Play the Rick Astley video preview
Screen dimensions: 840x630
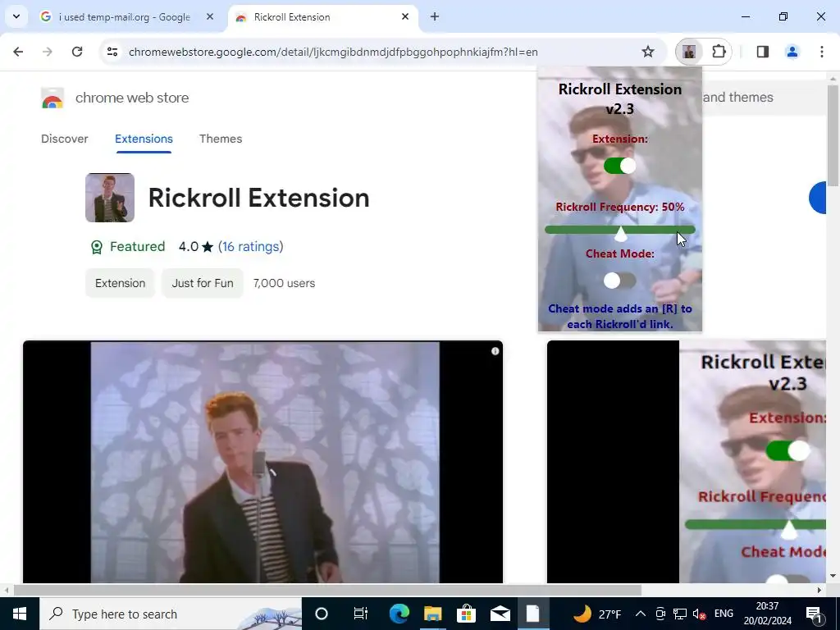click(263, 462)
